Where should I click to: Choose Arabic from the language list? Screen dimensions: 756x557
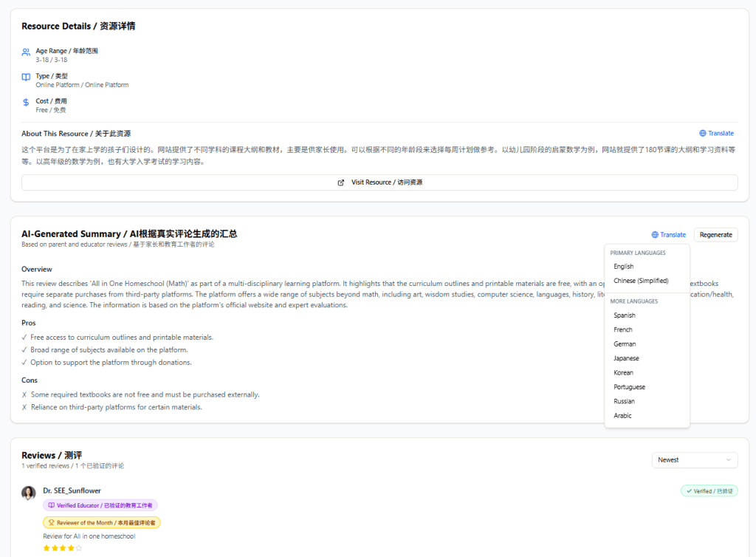(622, 416)
